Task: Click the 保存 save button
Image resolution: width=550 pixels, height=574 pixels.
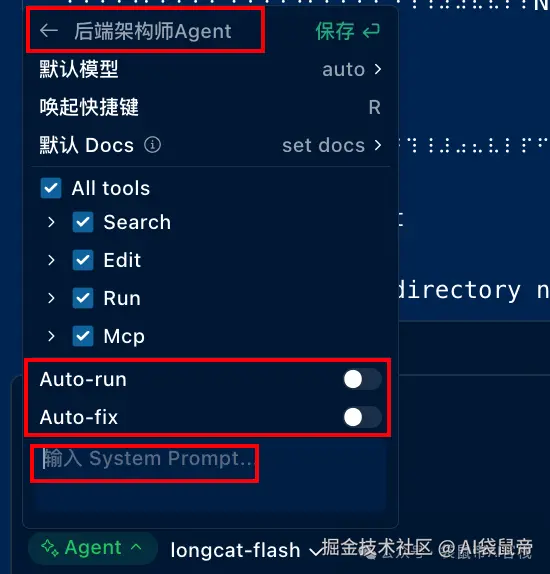Action: click(x=335, y=31)
